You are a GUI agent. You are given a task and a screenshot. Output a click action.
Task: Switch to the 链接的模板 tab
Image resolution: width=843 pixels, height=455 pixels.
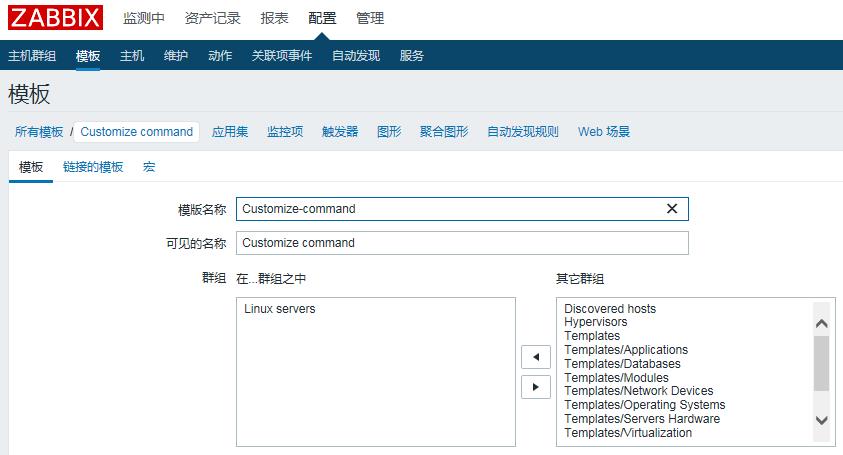click(93, 167)
